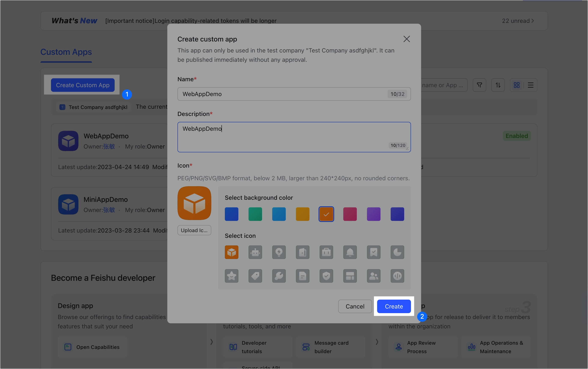Switch to list view layout
Image resolution: width=588 pixels, height=369 pixels.
531,85
